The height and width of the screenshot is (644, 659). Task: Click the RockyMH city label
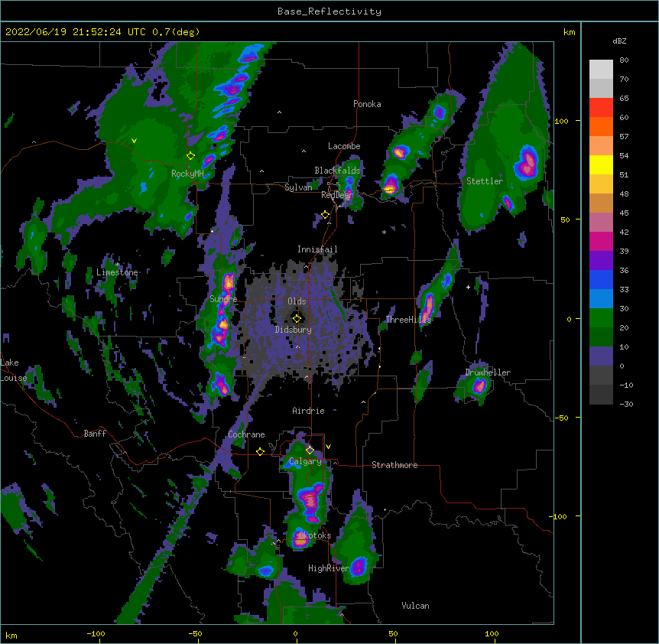(x=187, y=174)
